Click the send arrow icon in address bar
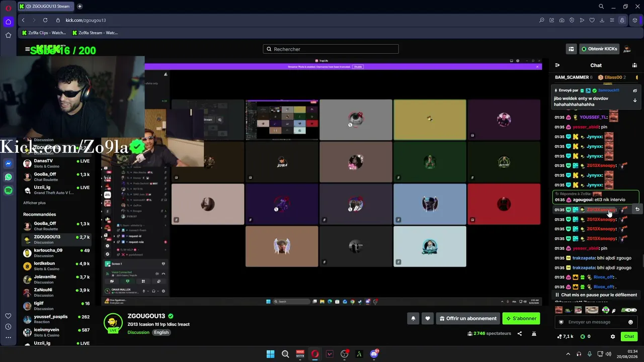 tap(582, 20)
